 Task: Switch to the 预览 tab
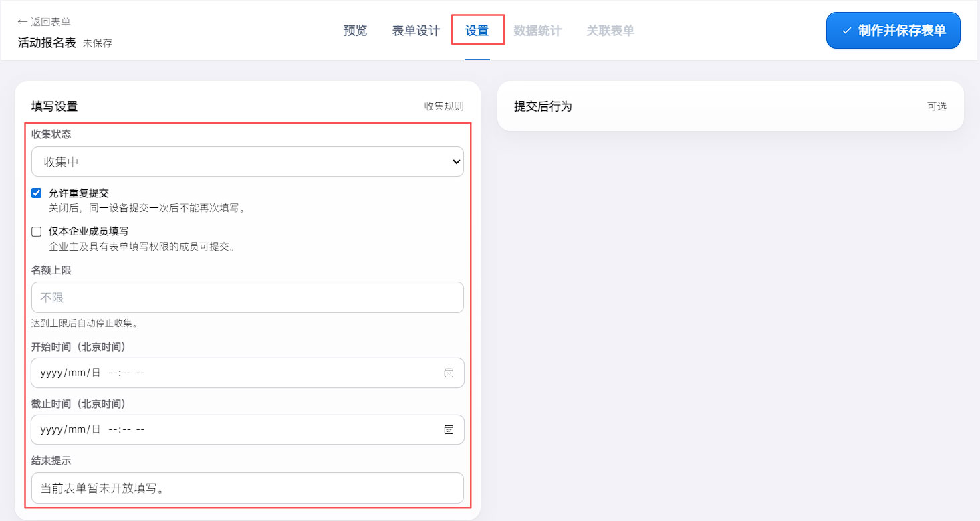[x=355, y=31]
